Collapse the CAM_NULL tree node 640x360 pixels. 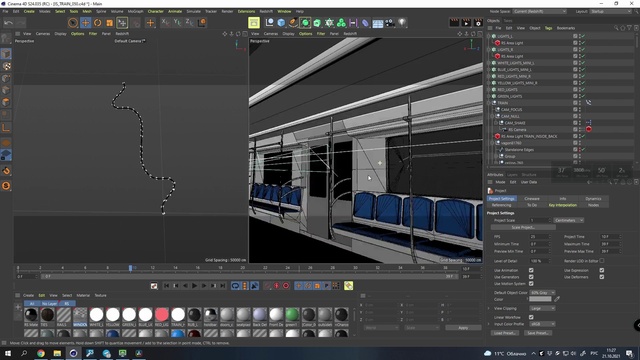click(492, 116)
